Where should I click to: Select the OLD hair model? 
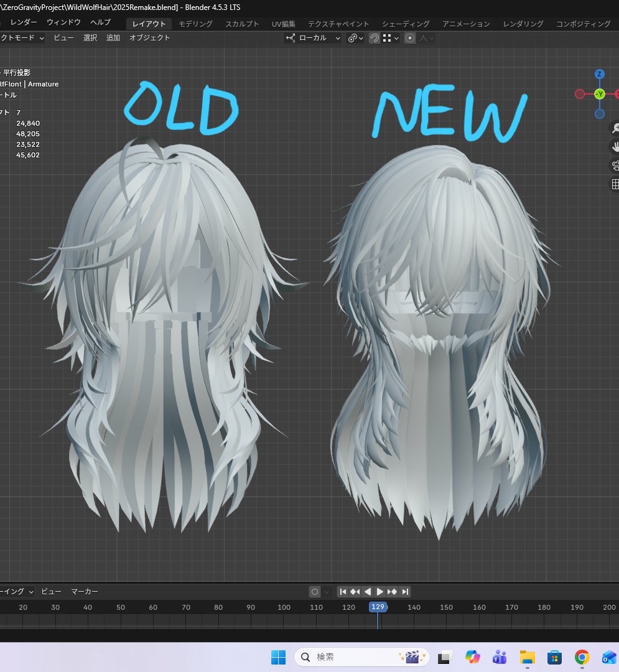[x=165, y=334]
